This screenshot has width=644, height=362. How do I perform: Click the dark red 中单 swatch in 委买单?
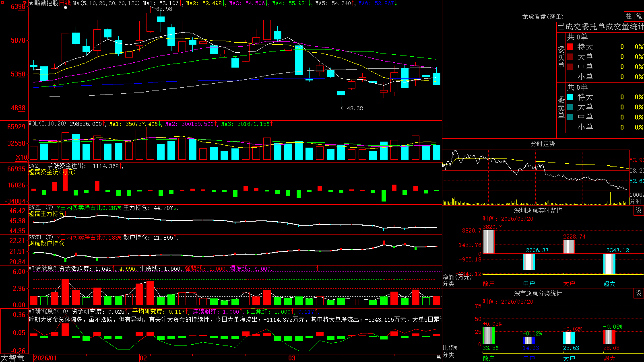click(570, 67)
